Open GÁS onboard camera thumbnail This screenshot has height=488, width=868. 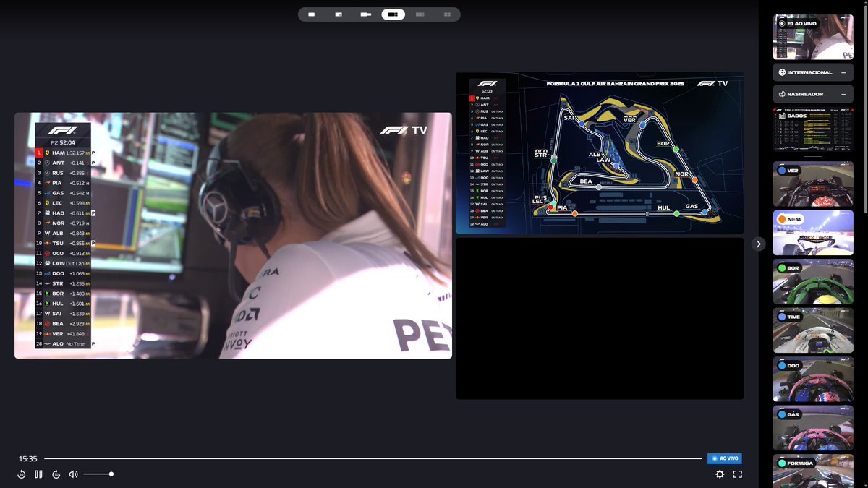pyautogui.click(x=813, y=428)
